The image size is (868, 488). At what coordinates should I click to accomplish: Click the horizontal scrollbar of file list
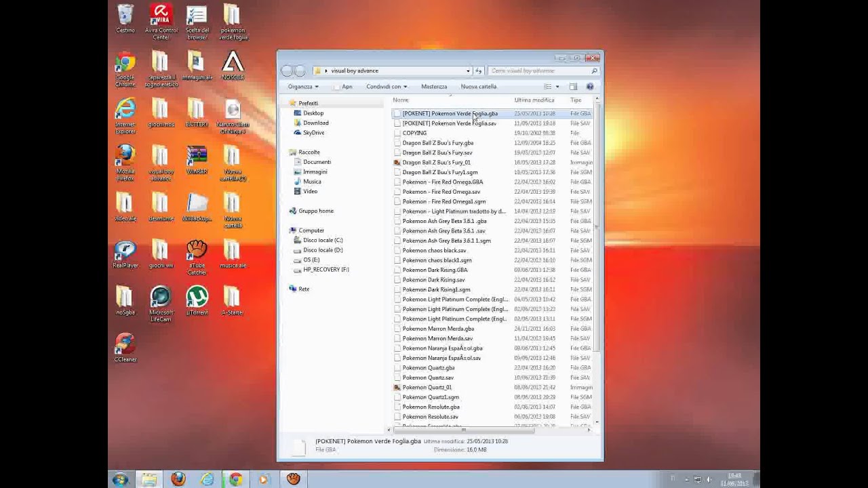(463, 430)
